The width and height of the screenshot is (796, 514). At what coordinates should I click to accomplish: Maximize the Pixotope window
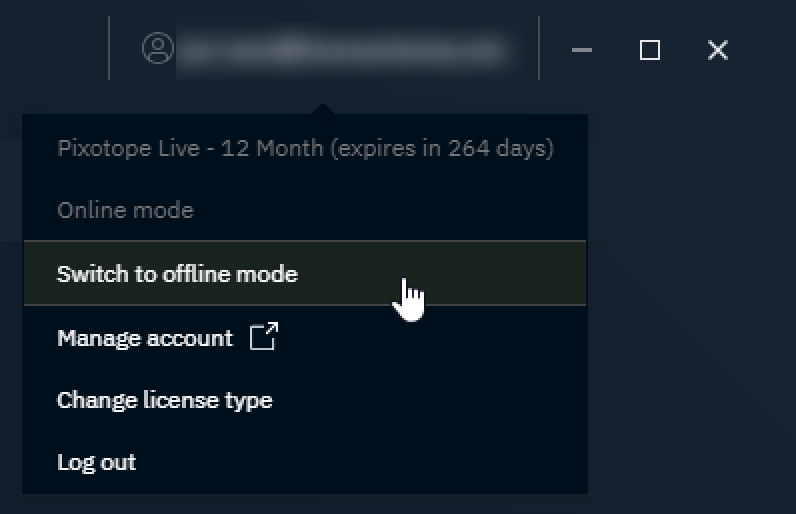(650, 50)
